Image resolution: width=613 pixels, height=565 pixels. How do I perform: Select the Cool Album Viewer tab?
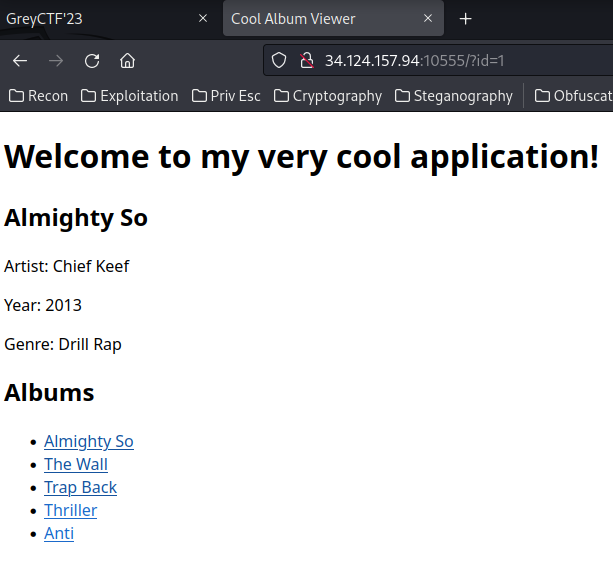point(333,19)
